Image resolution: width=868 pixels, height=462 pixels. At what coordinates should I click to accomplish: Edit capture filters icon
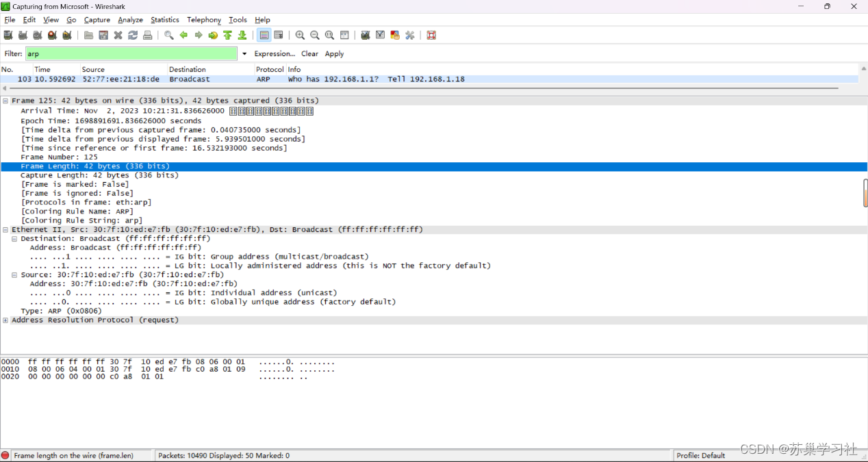pos(366,35)
